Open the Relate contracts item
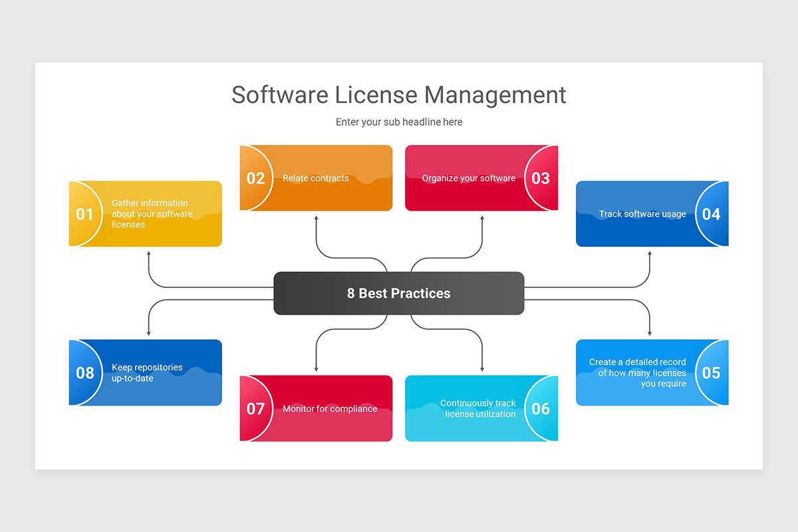The image size is (798, 532). point(316,178)
